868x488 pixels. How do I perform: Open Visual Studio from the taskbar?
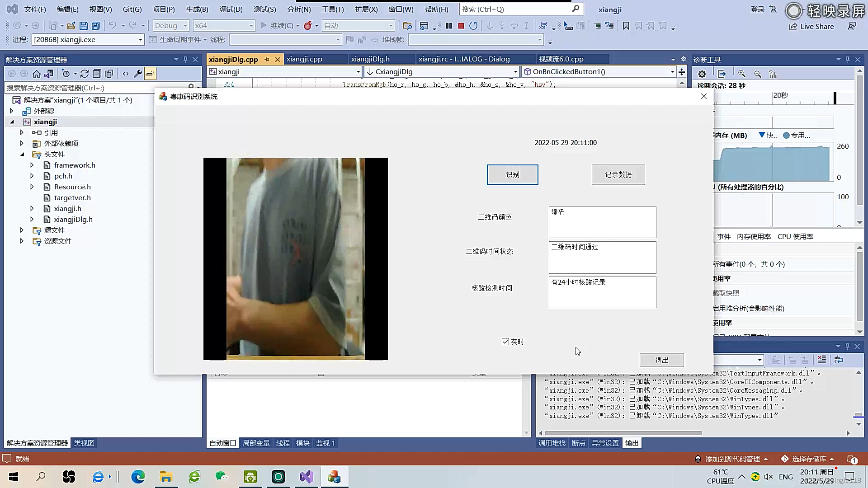pyautogui.click(x=306, y=477)
